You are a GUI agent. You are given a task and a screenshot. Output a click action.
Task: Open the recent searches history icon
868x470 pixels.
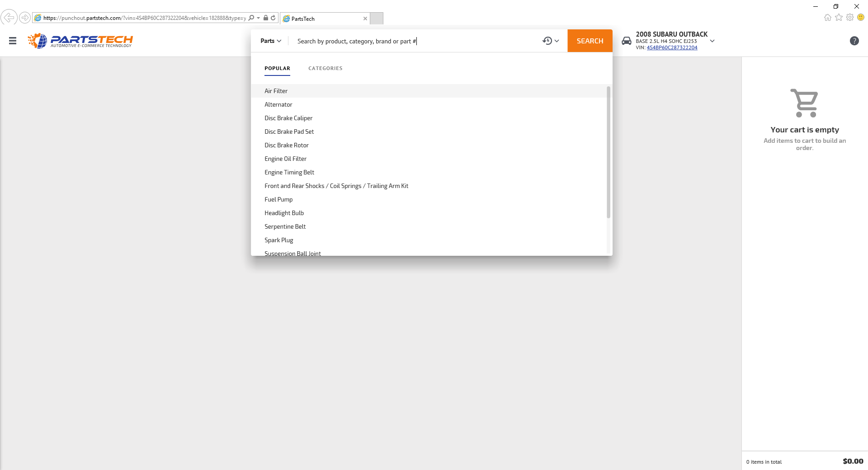(x=547, y=41)
